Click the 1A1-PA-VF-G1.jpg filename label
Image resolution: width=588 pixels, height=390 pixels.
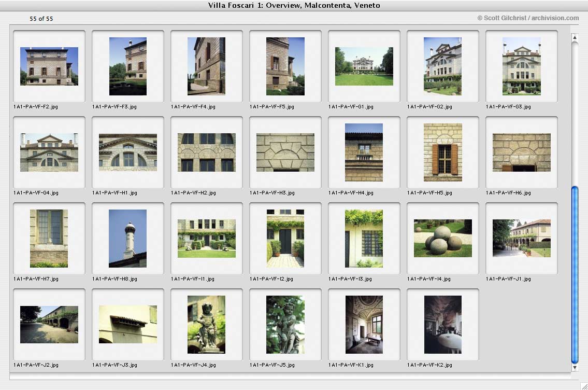click(351, 107)
